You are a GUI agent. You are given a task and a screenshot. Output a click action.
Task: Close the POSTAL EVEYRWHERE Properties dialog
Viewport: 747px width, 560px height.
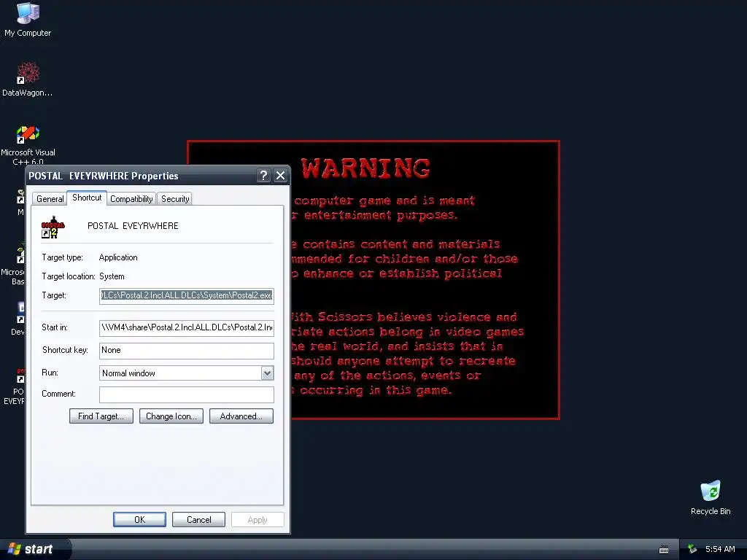[x=281, y=175]
